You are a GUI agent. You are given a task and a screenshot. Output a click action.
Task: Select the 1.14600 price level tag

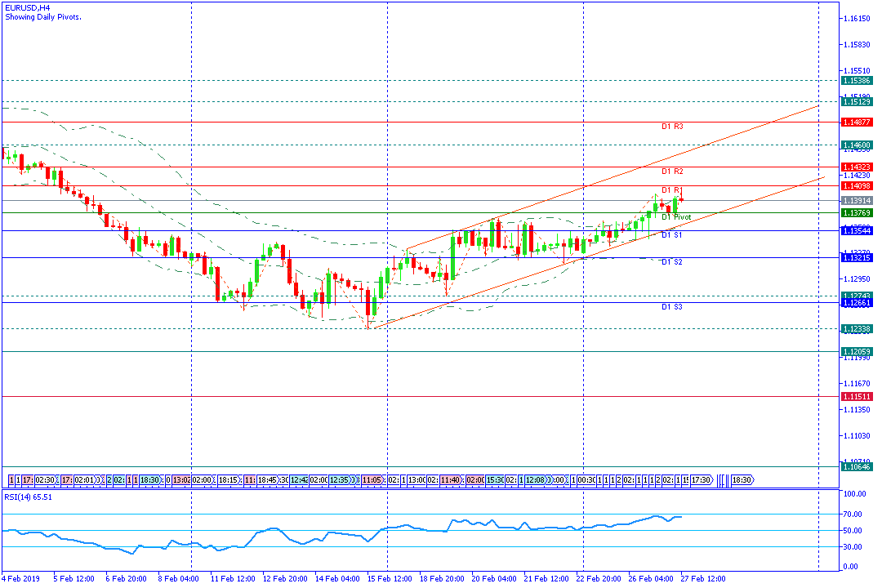[x=857, y=145]
